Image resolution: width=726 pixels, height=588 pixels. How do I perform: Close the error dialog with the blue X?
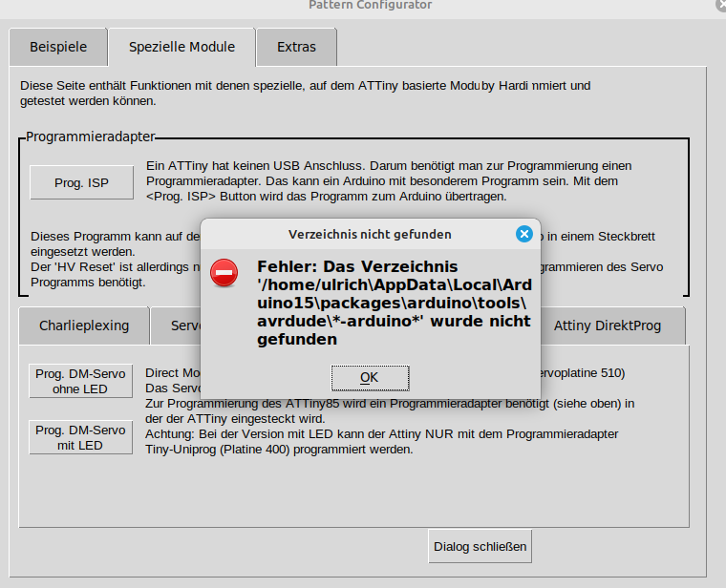[x=523, y=234]
